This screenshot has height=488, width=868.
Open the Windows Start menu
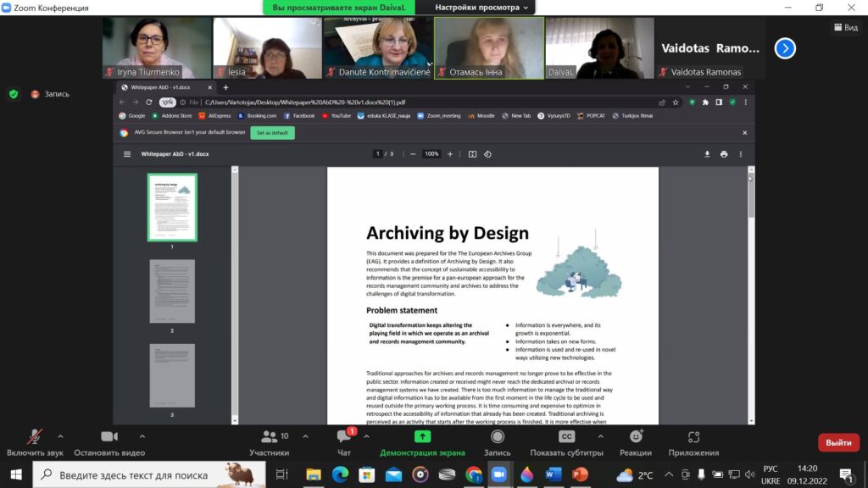click(15, 474)
